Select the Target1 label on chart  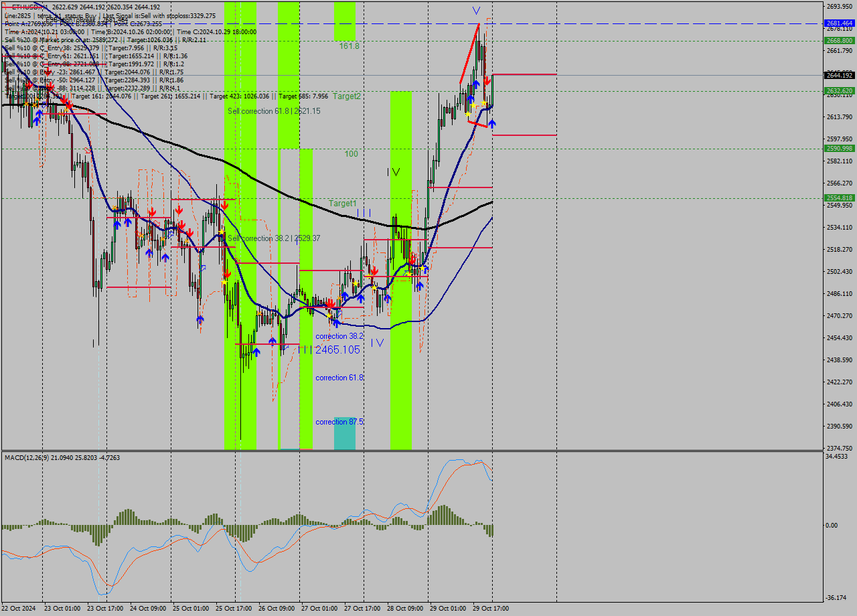342,203
